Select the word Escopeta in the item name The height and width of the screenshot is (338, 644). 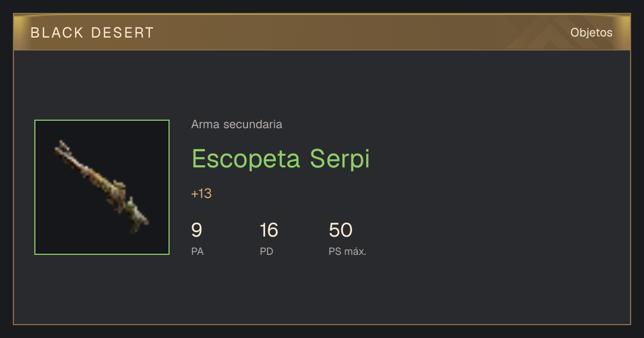pyautogui.click(x=246, y=159)
